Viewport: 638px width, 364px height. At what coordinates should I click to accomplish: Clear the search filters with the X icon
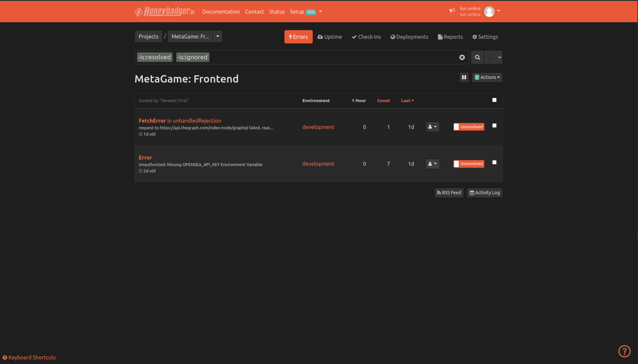click(x=462, y=57)
